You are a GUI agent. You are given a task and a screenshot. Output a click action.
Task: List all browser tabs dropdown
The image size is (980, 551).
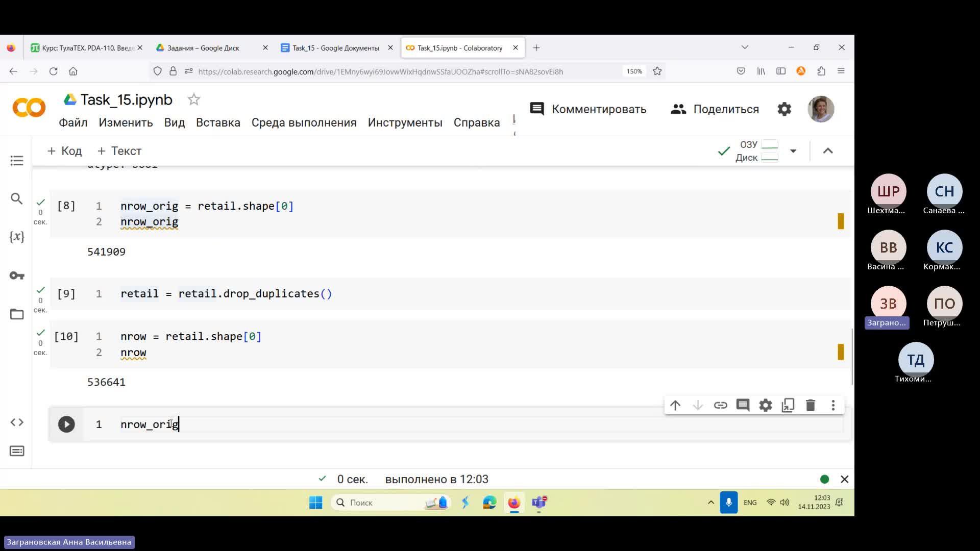[x=745, y=47]
